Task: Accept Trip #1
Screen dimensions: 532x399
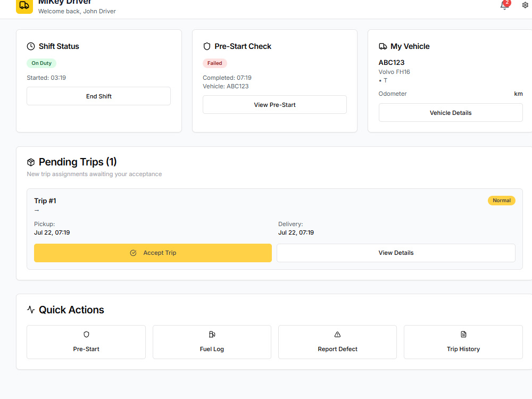Action: pos(153,253)
